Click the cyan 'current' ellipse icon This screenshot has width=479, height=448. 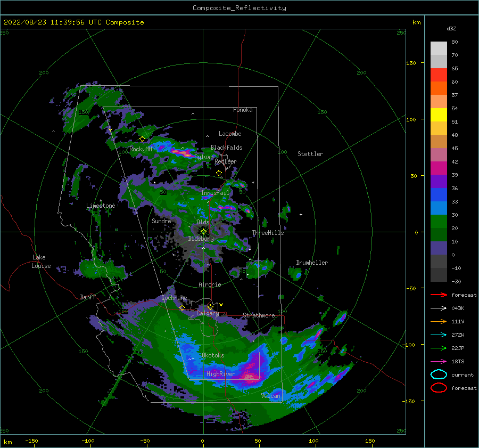439,374
